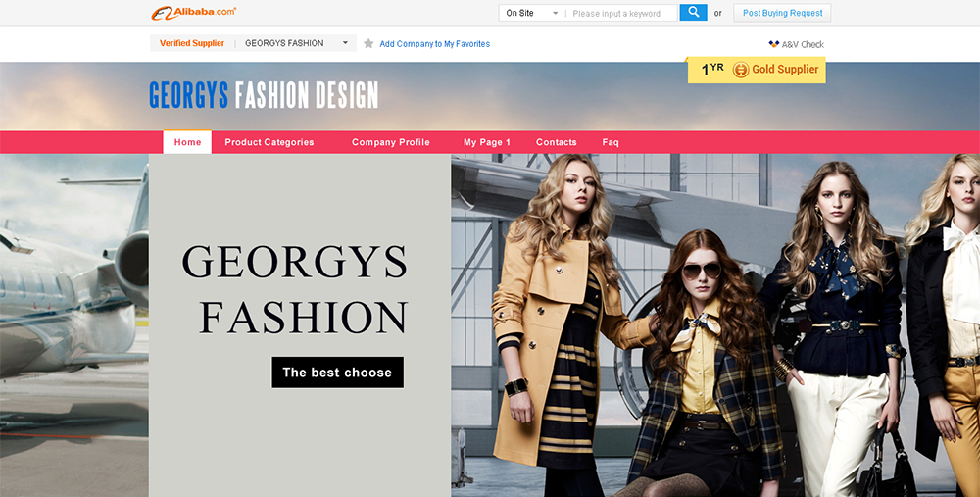Click GEORGYS FASHION DESIGN header title
The image size is (980, 497).
pyautogui.click(x=264, y=95)
